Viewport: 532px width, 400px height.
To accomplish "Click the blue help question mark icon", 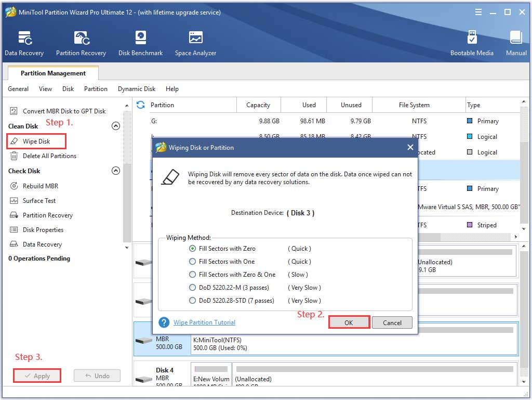I will [x=164, y=322].
